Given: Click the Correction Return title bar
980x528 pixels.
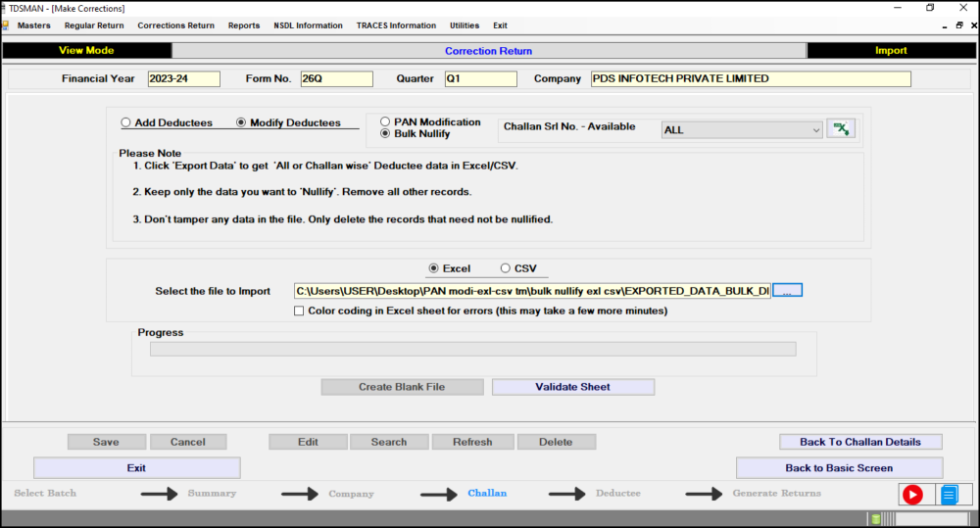Looking at the screenshot, I should point(489,51).
